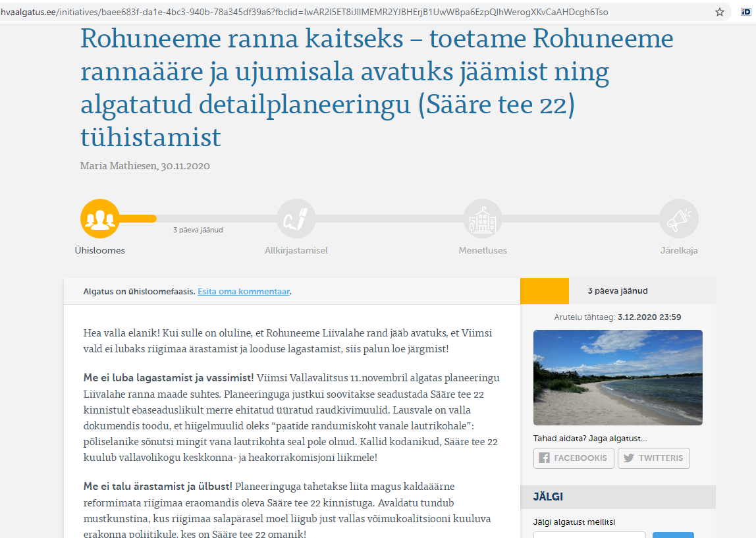Click the 'Arutelu tähtaeg: 3.12.2020 23:59' text
756x538 pixels.
618,317
